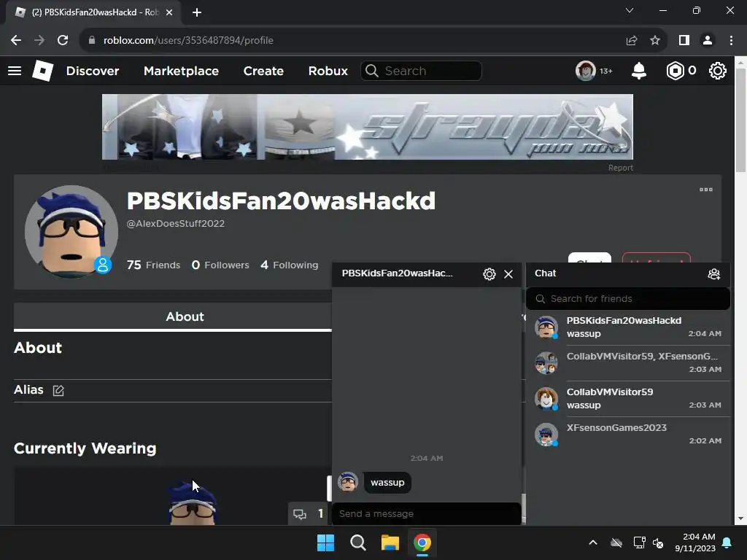Viewport: 747px width, 560px height.
Task: Click the muted volume tray icon
Action: pos(659,542)
